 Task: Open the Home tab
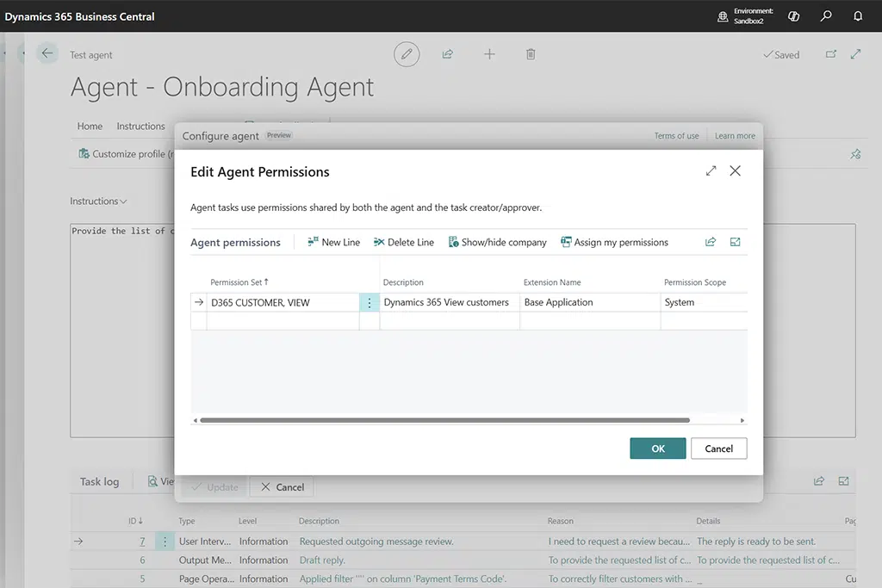pyautogui.click(x=90, y=126)
